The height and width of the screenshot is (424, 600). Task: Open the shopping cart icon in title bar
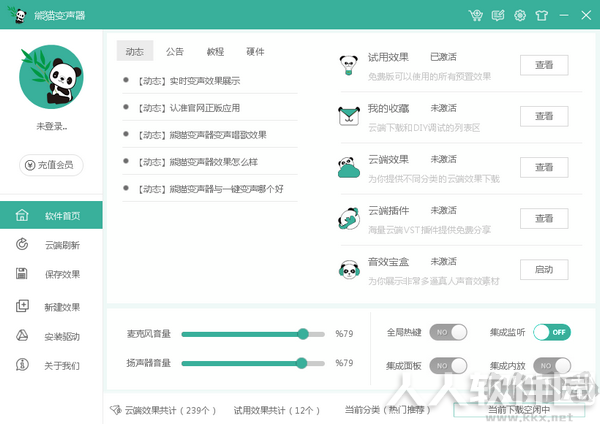(x=476, y=15)
